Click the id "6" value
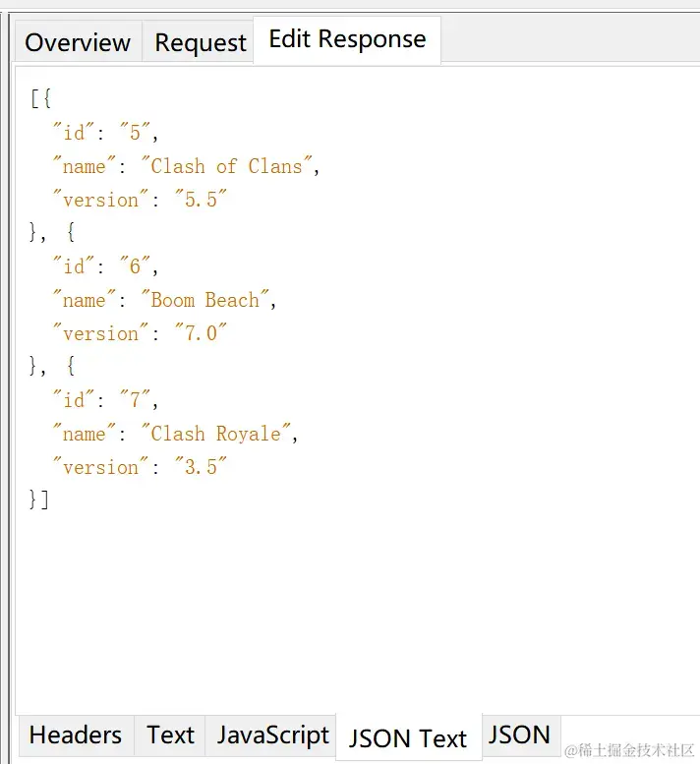 tap(135, 265)
